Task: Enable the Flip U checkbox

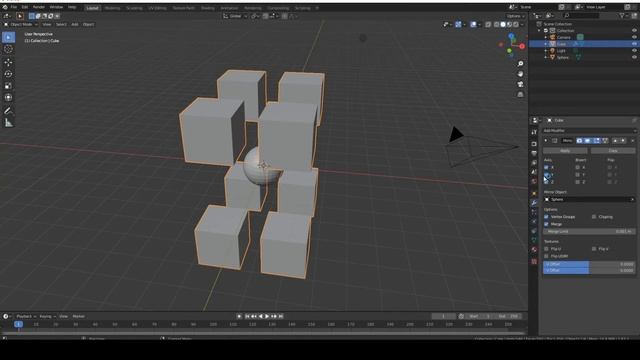Action: (x=547, y=249)
